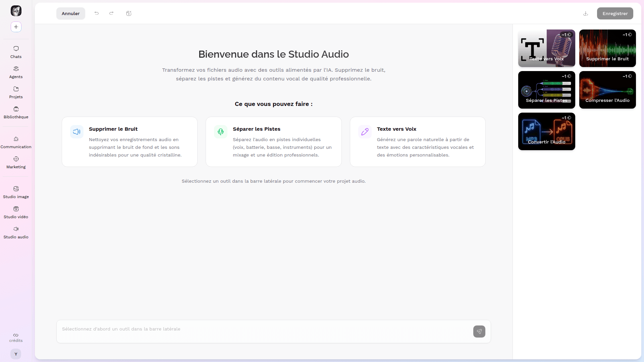Image resolution: width=644 pixels, height=362 pixels.
Task: Click the reset icon next to redo
Action: (129, 13)
